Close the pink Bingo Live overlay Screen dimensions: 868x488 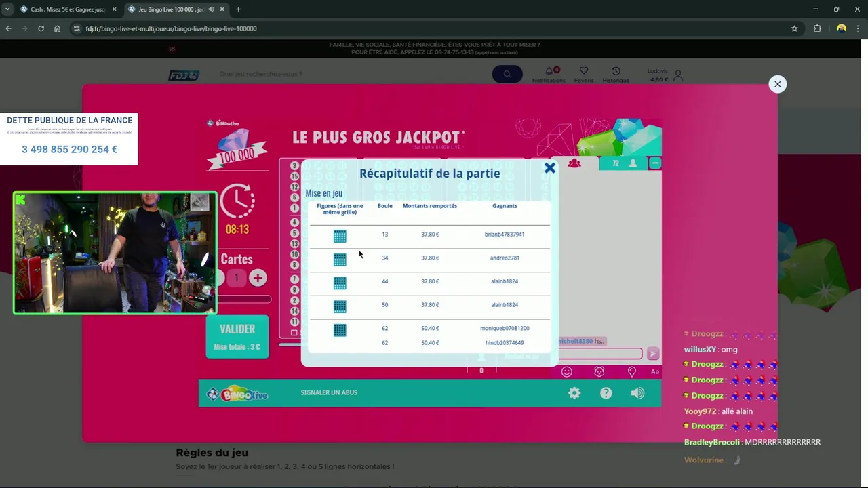point(777,84)
